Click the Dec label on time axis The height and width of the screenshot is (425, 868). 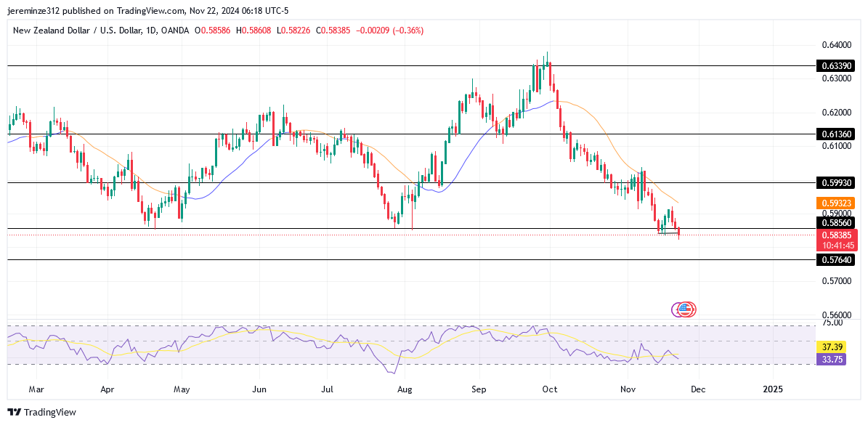(x=699, y=389)
